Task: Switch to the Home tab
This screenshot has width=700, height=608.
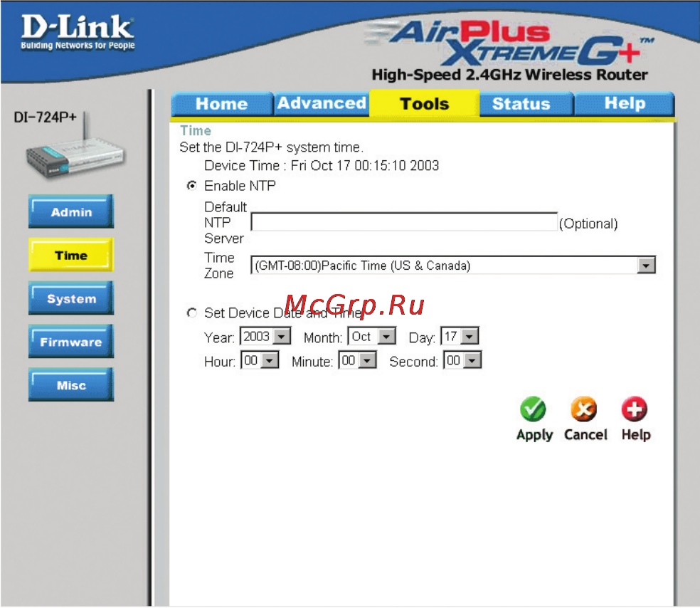Action: pyautogui.click(x=222, y=104)
